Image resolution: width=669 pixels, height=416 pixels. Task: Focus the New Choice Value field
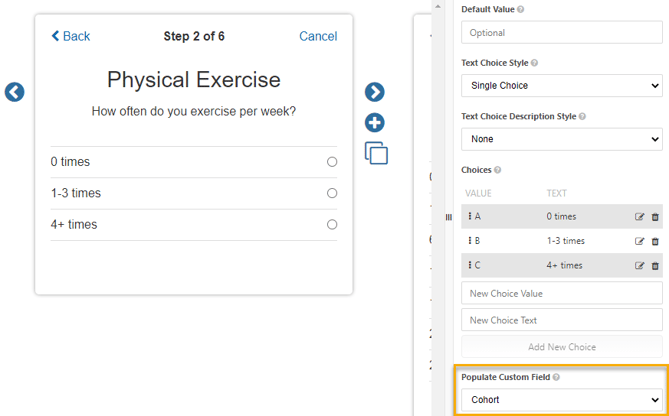pyautogui.click(x=561, y=294)
